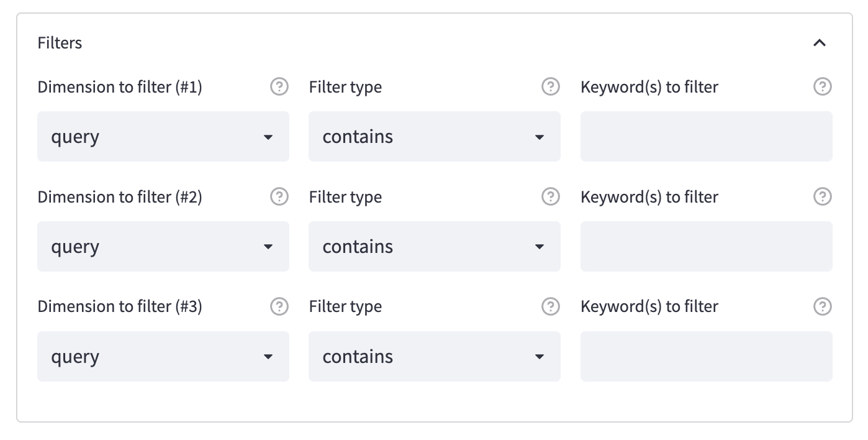Open the first Filter type dropdown
The image size is (868, 440).
pyautogui.click(x=434, y=137)
